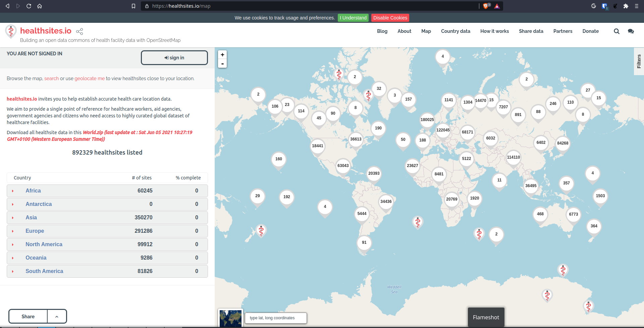The height and width of the screenshot is (328, 644).
Task: Expand the Africa country row
Action: (x=13, y=191)
